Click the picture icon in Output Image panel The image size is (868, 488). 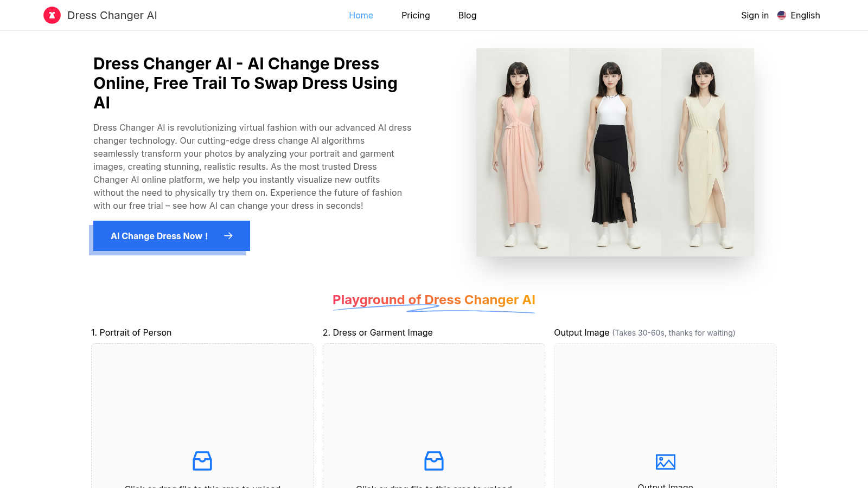[x=666, y=462]
